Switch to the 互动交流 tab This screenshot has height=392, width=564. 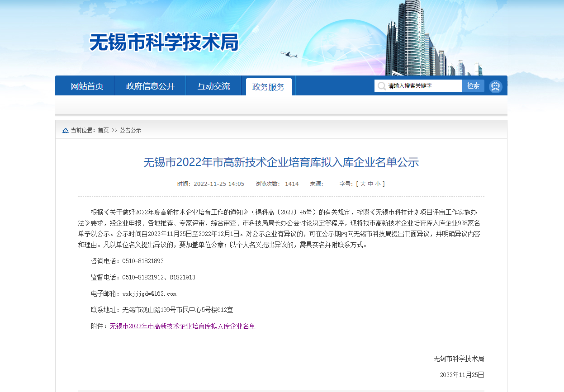tap(213, 86)
